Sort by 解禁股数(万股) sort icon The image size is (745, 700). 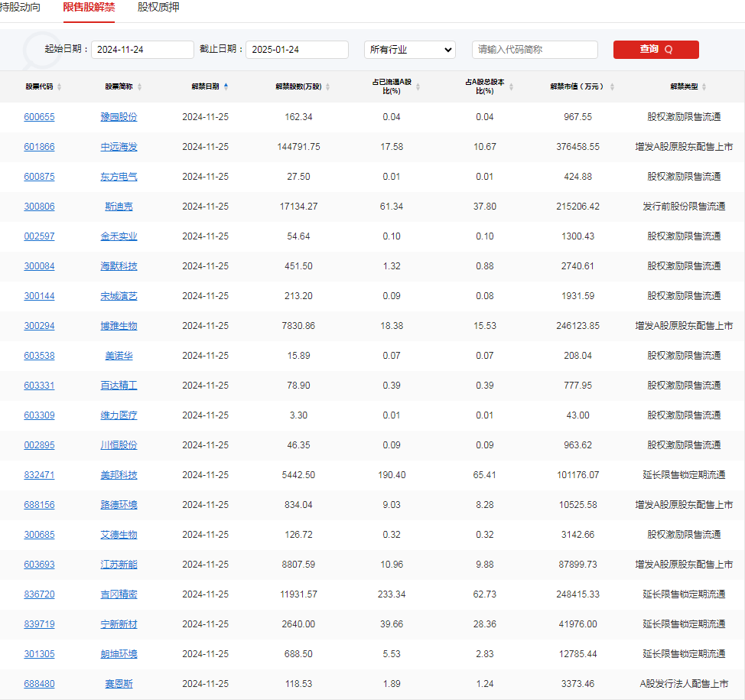328,86
